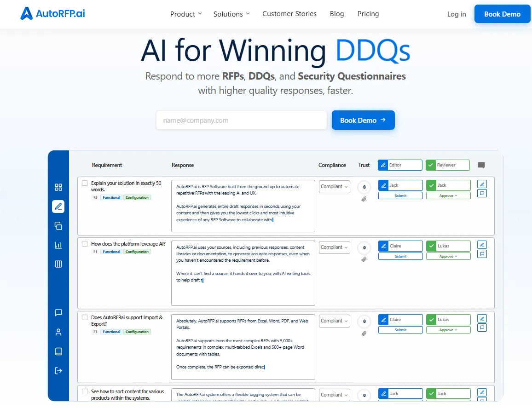Expand Approve dropdown in 'Import & Export' row
Image resolution: width=532 pixels, height=408 pixels.
(x=448, y=330)
